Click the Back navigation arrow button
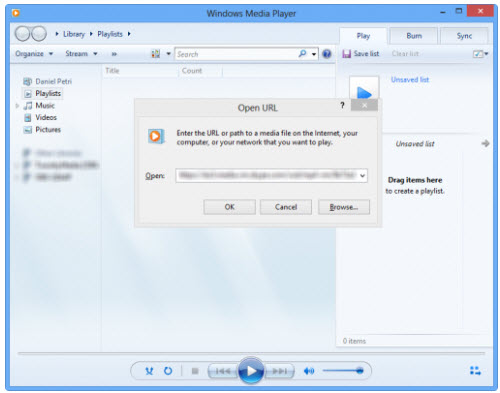Viewport: 500px width, 393px height. tap(23, 34)
